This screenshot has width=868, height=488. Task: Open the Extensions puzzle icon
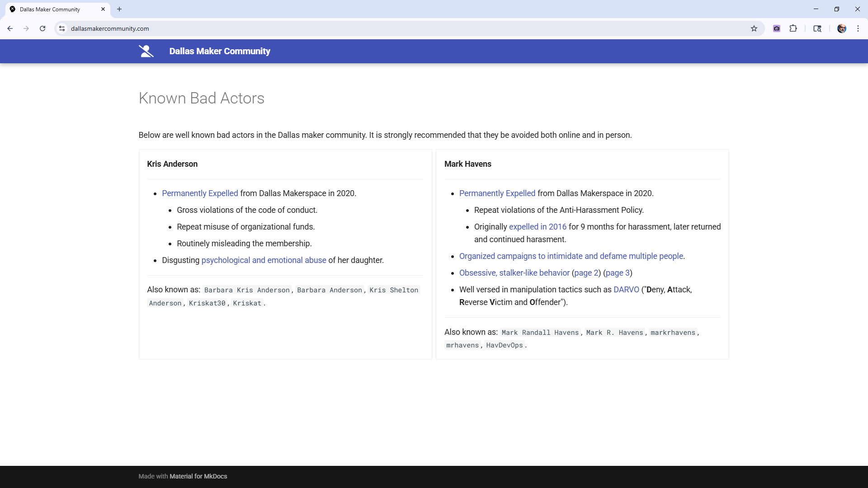click(793, 28)
